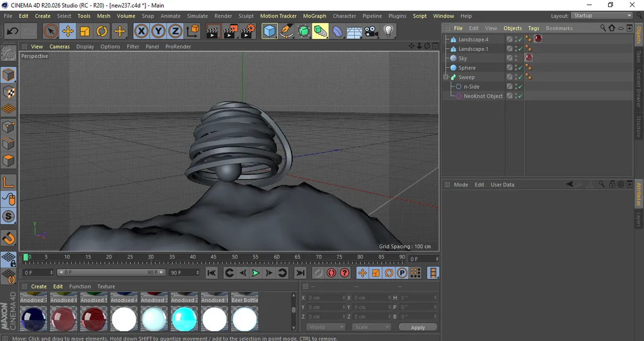The width and height of the screenshot is (644, 341).
Task: Switch to Model mode
Action: [x=9, y=75]
